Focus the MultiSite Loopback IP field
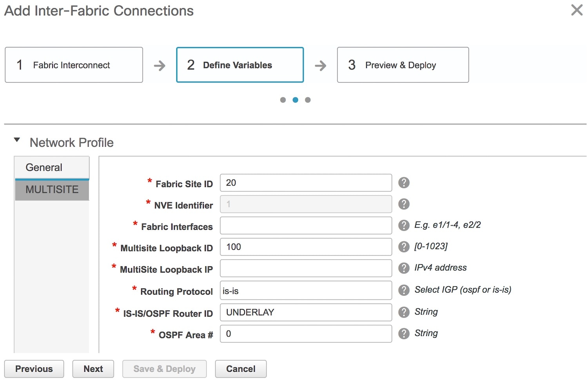 click(306, 268)
